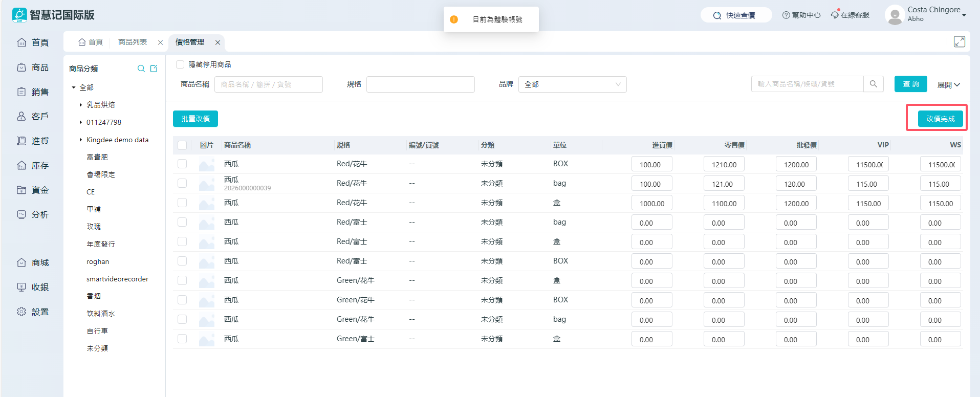
Task: Open 幫助中心 help center
Action: click(801, 15)
